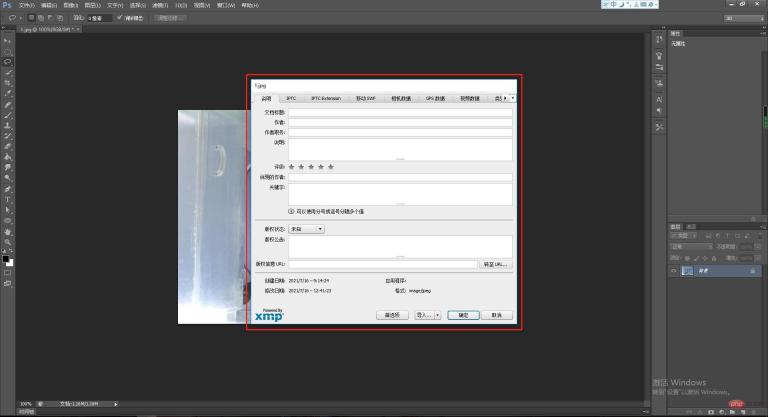This screenshot has height=417, width=768.
Task: Click the first rating star
Action: [x=291, y=166]
